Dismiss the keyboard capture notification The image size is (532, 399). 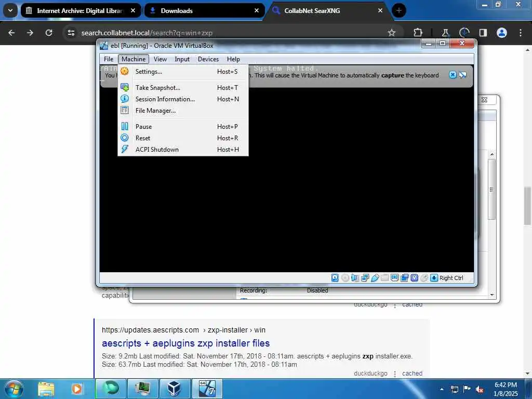click(453, 75)
